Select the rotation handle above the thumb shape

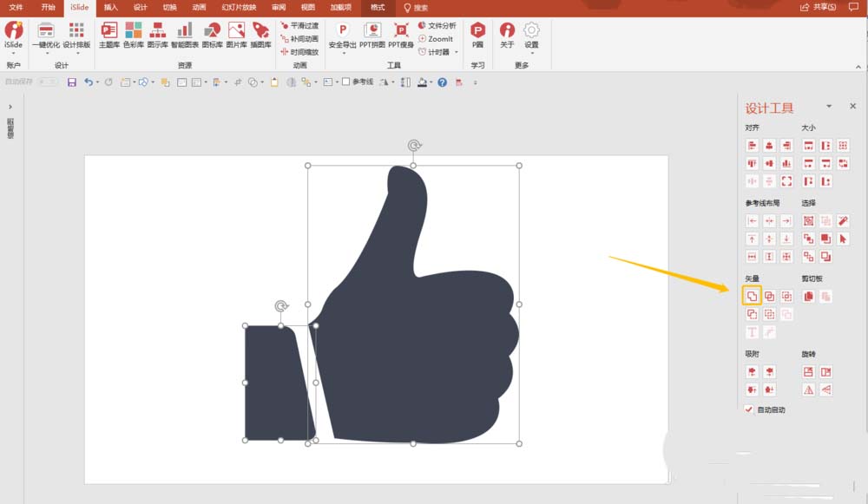pyautogui.click(x=413, y=146)
